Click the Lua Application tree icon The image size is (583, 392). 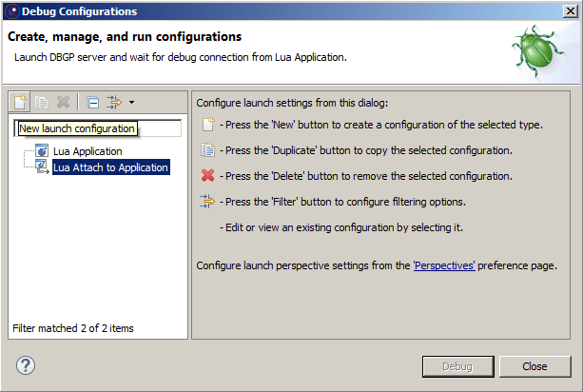(42, 150)
